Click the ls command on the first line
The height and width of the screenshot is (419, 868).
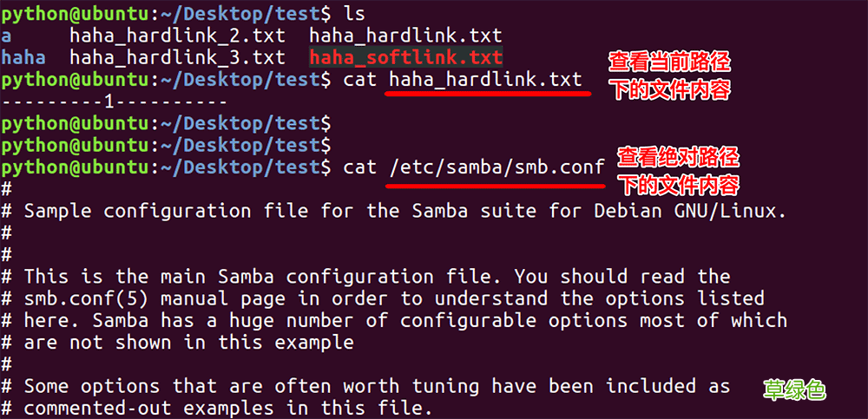pos(354,14)
